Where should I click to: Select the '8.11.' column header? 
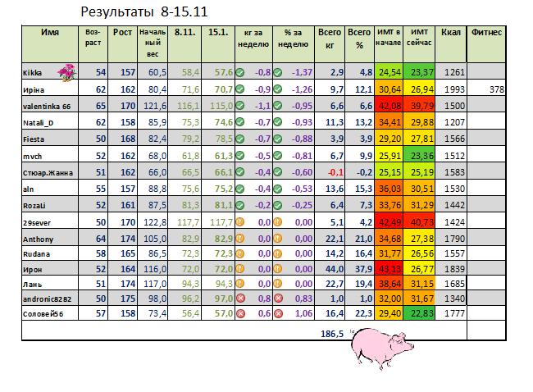(185, 44)
